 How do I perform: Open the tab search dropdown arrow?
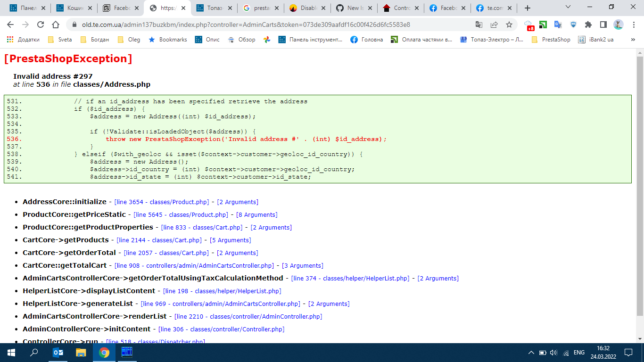click(x=568, y=7)
